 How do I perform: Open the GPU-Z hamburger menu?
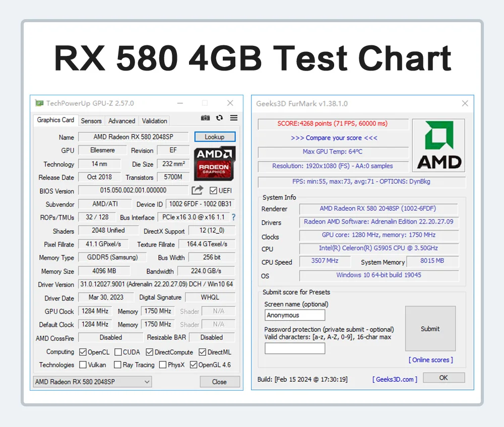234,118
